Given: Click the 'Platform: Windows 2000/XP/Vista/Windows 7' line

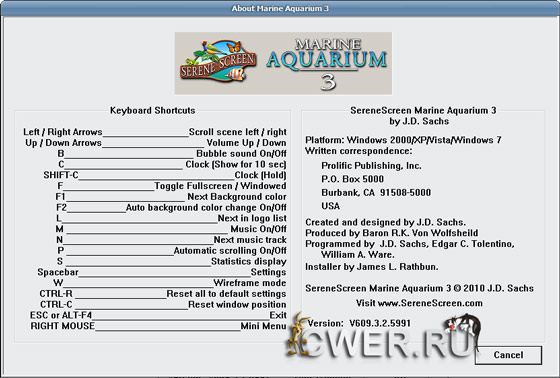Looking at the screenshot, I should coord(403,140).
